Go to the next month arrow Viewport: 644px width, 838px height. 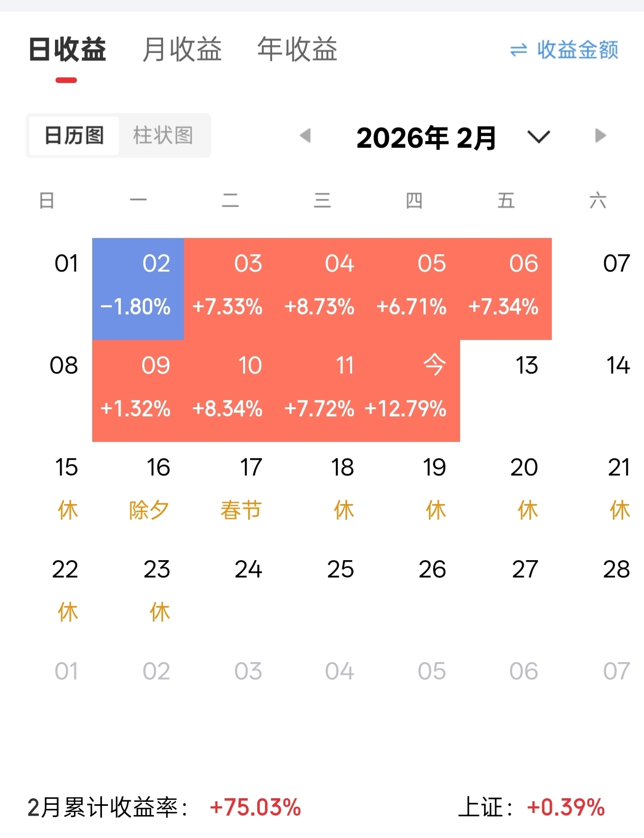coord(601,136)
